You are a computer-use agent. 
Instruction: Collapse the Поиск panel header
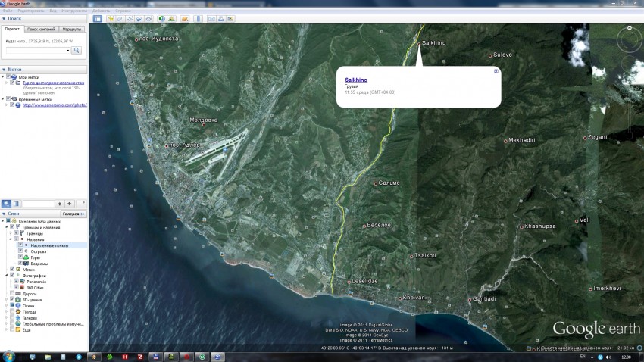coord(5,19)
